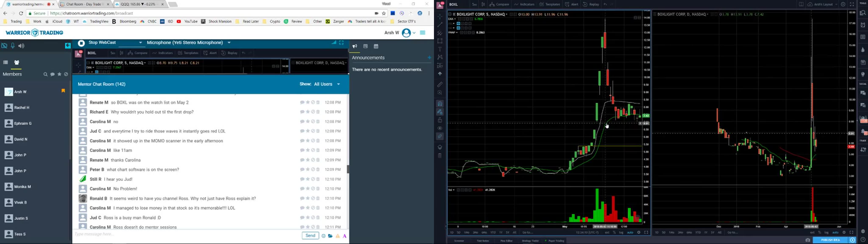Open the emoji picker beside Send
Screen dimensions: 868x244
click(x=323, y=236)
